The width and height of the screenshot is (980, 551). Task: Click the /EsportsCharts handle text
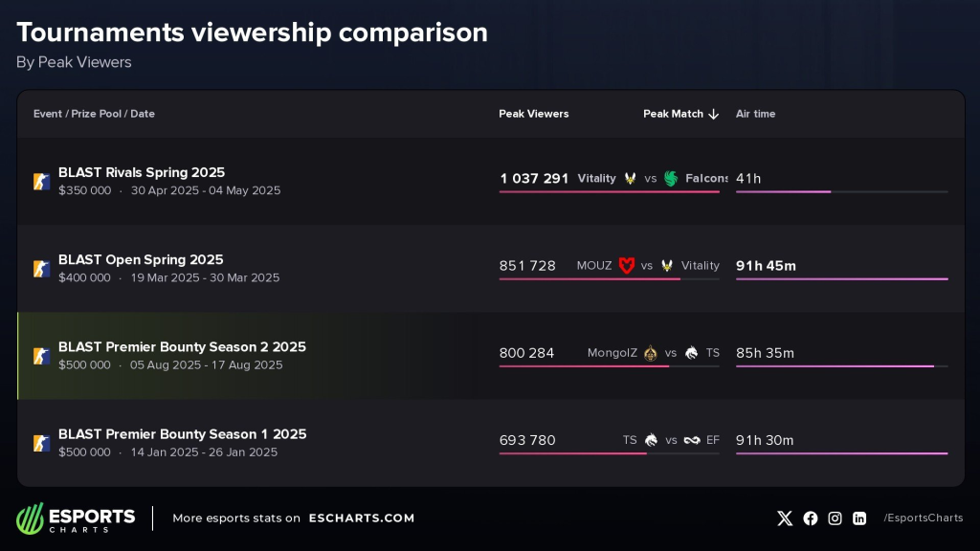924,518
